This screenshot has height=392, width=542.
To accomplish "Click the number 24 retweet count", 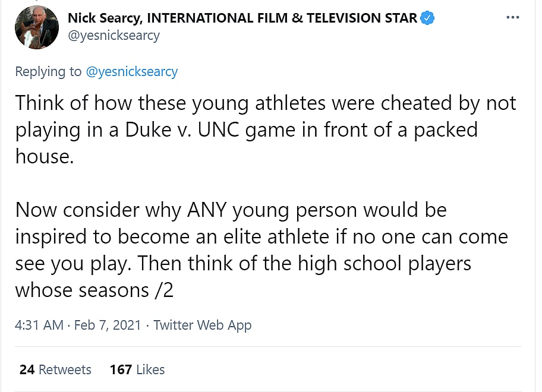I will [27, 369].
